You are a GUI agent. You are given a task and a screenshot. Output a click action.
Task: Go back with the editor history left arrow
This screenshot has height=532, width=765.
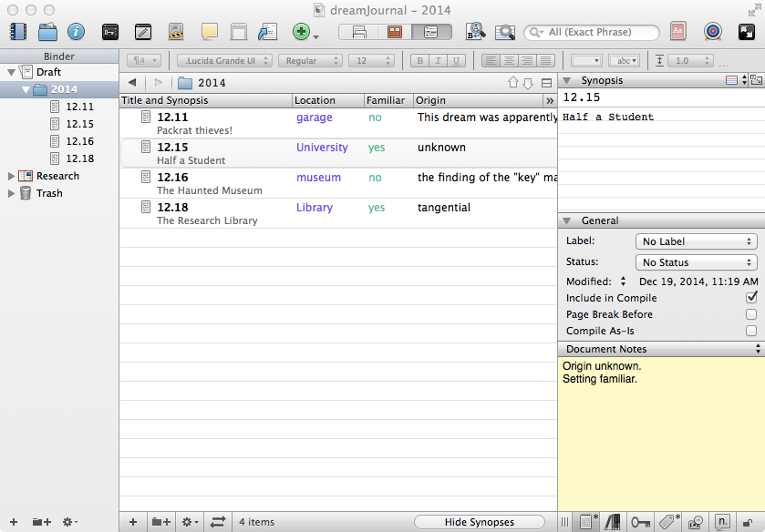pyautogui.click(x=131, y=82)
